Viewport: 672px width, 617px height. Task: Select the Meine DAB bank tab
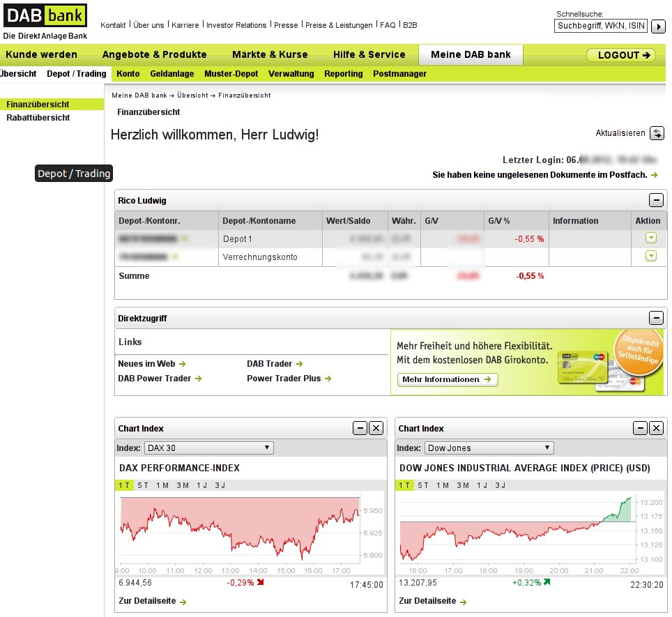point(471,55)
